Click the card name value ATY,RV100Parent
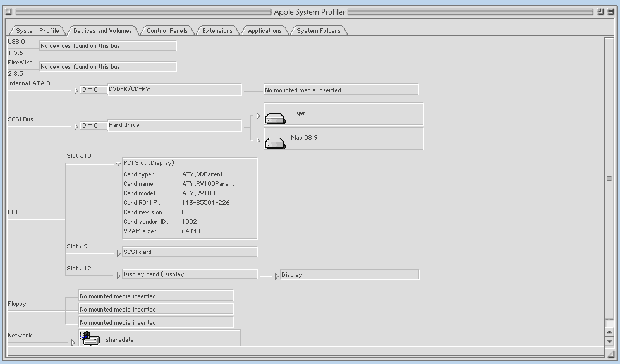 pos(208,184)
